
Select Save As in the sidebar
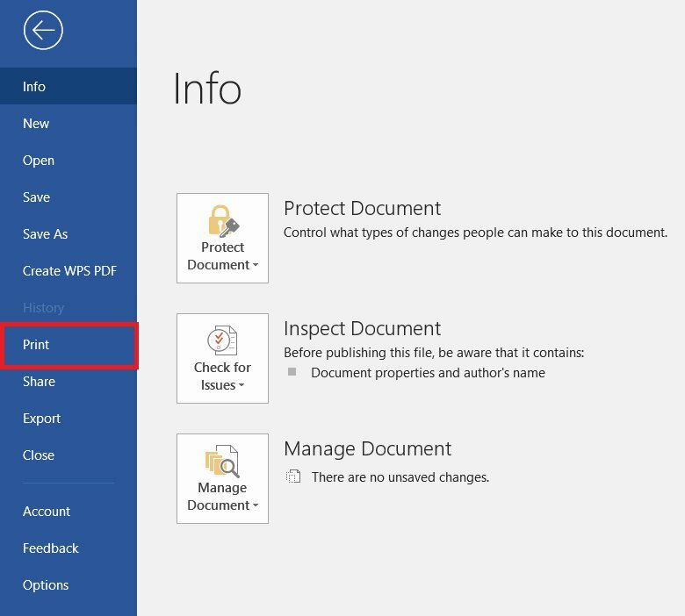45,234
